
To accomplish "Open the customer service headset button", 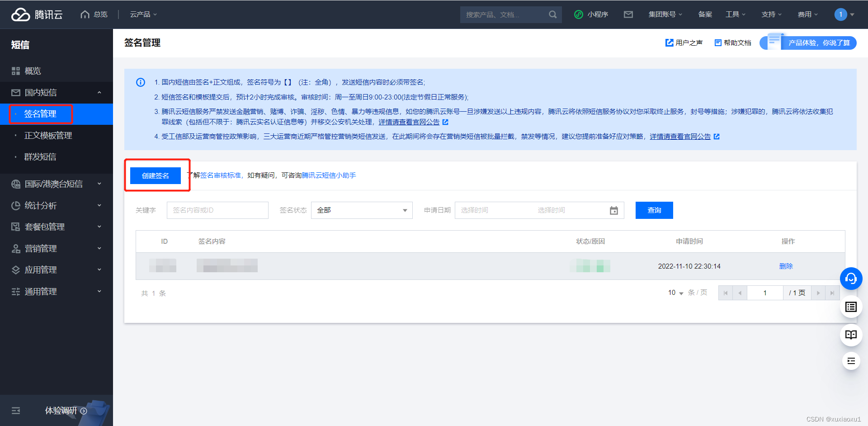I will point(851,279).
